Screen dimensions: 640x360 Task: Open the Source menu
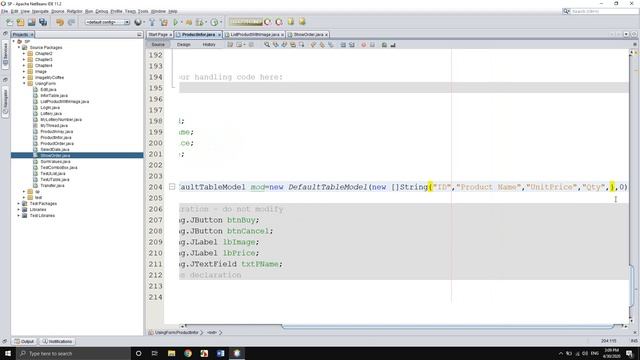[x=58, y=11]
